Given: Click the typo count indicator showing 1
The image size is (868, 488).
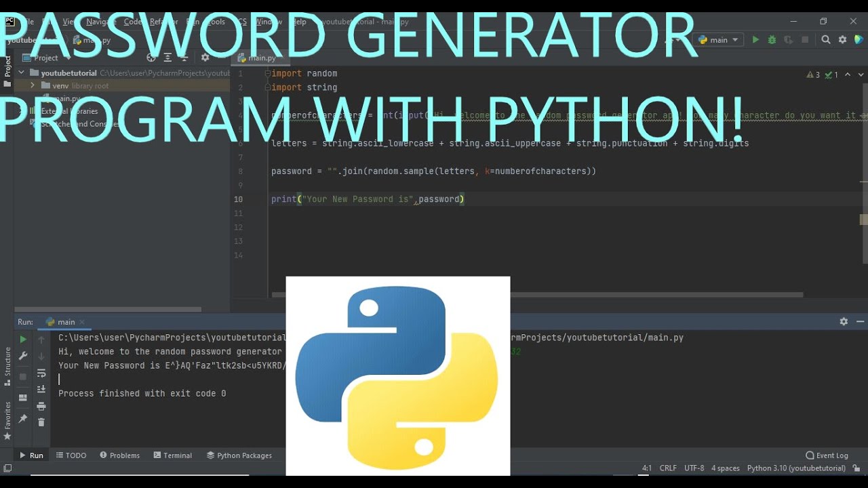Looking at the screenshot, I should point(832,75).
